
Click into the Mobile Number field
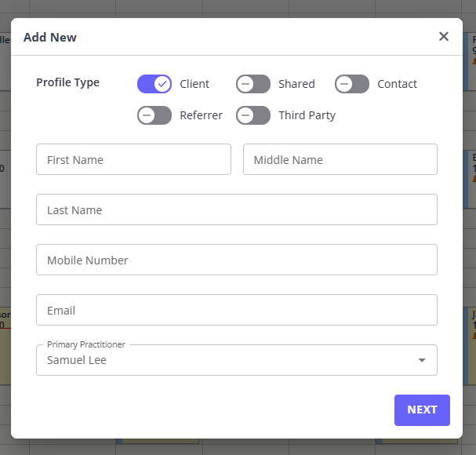click(236, 260)
